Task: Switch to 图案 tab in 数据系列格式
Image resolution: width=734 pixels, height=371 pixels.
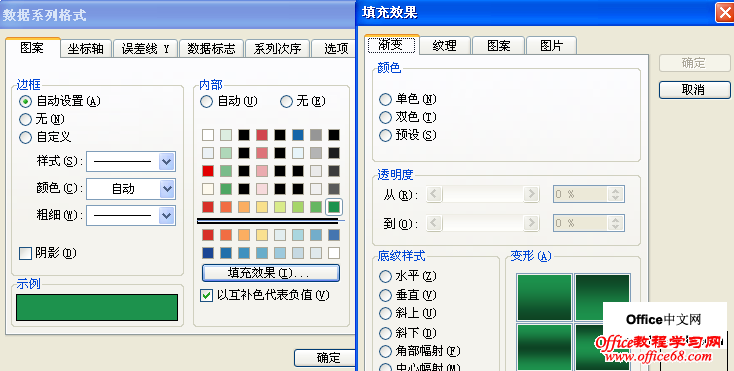Action: 32,48
